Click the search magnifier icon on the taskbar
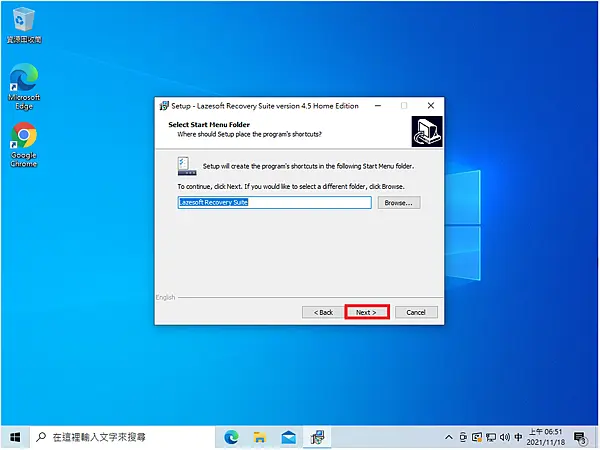 tap(41, 437)
